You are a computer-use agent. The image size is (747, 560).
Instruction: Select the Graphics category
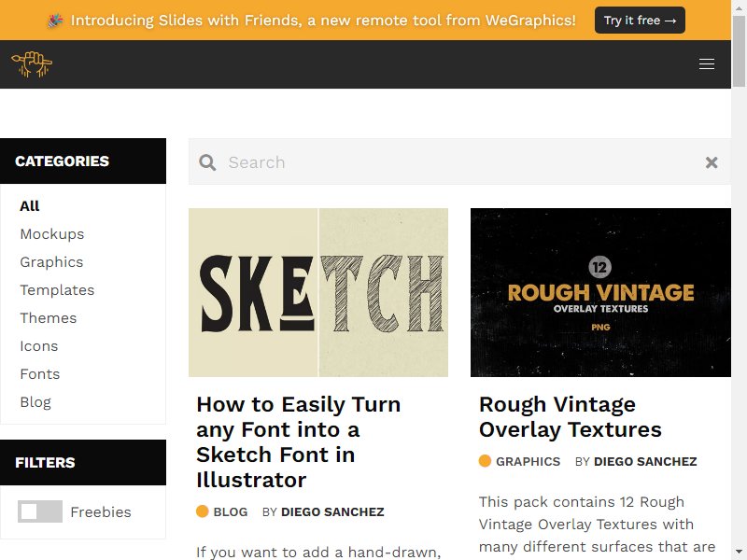coord(51,262)
